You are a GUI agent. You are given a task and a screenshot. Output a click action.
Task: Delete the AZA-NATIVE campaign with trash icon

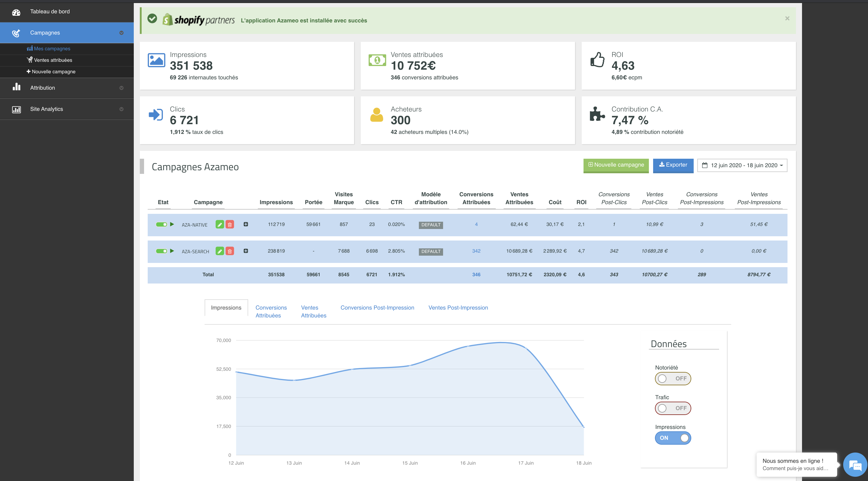pos(230,224)
